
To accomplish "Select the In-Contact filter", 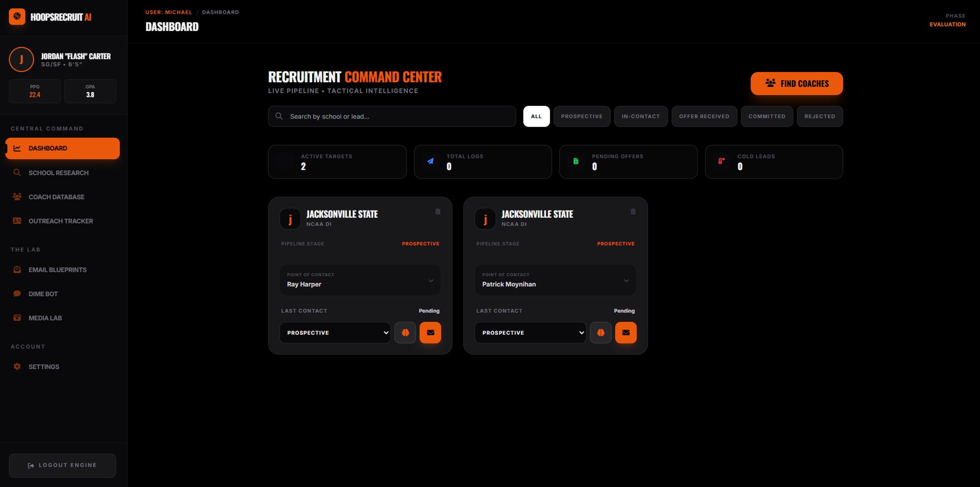I will click(x=640, y=116).
